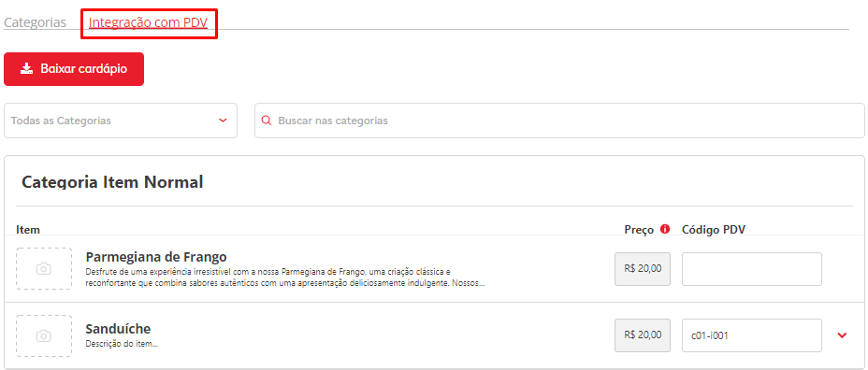Click the Código PDV field for Parmegiana de Frango
The width and height of the screenshot is (868, 370).
point(752,269)
